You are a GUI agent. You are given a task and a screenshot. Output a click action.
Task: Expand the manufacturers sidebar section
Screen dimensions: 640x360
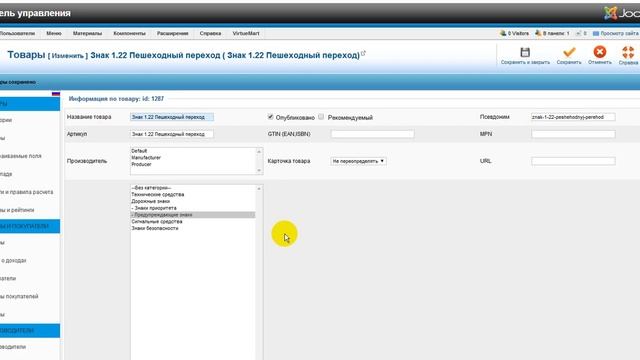coord(30,331)
